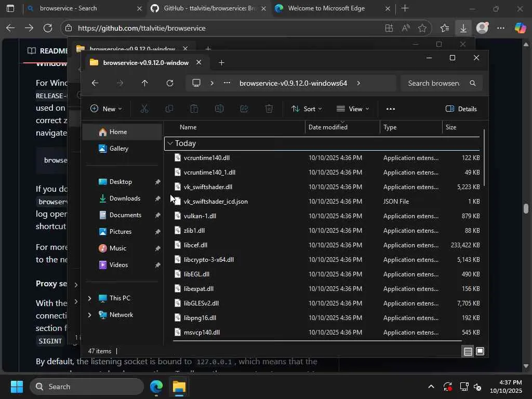Toggle the Details pane button
Image resolution: width=532 pixels, height=399 pixels.
click(461, 109)
